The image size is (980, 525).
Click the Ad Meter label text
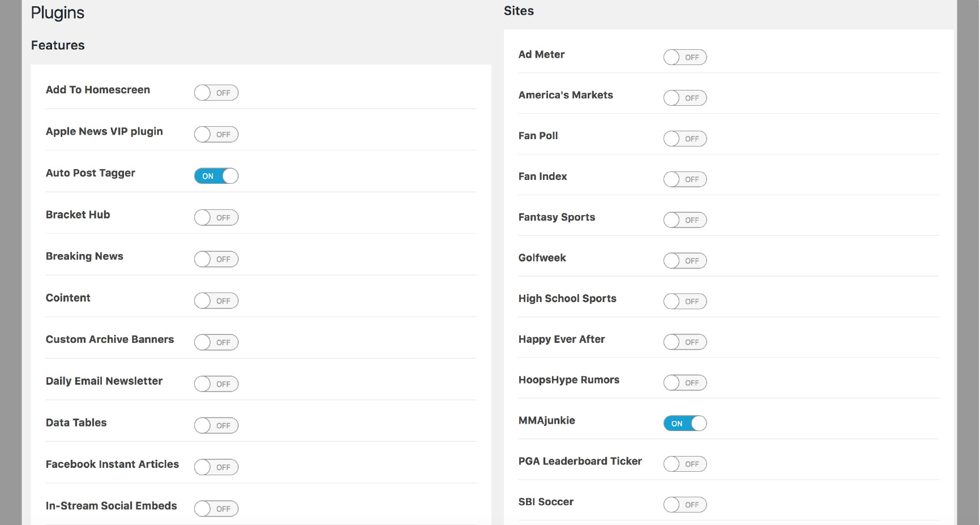tap(542, 54)
